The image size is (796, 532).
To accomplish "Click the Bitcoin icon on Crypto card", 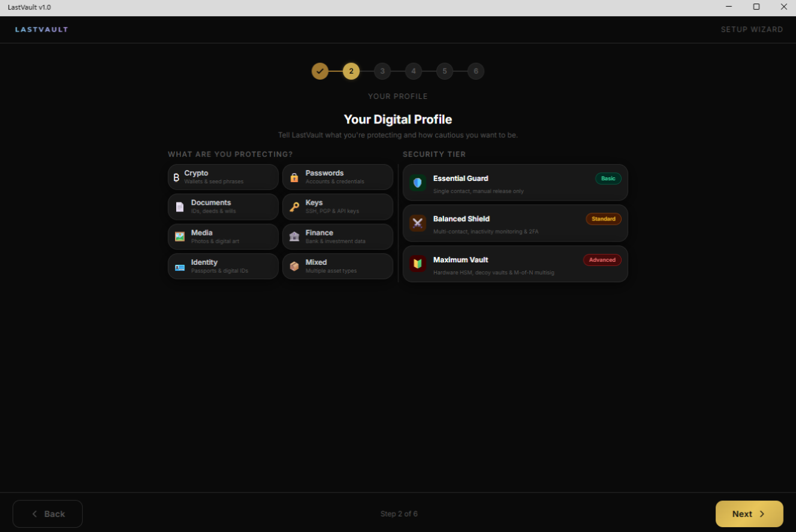I will (176, 177).
